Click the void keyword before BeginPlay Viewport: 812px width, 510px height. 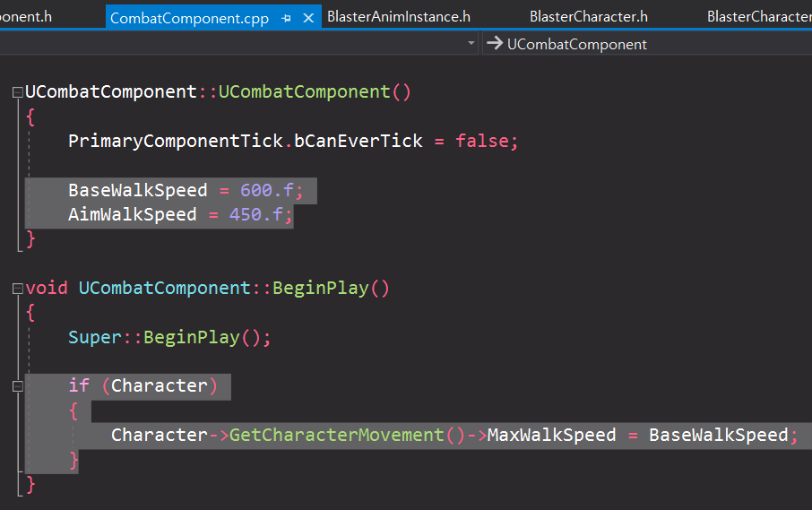click(x=47, y=288)
